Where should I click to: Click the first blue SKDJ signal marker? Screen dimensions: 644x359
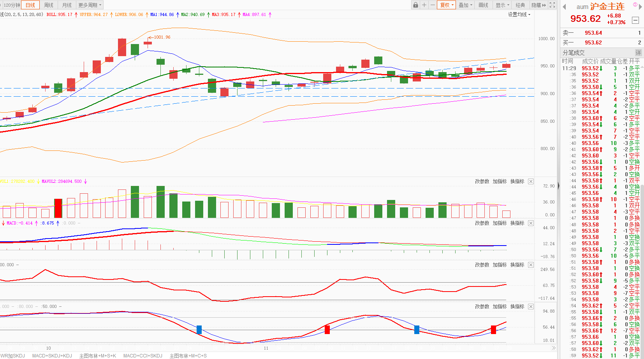tap(199, 330)
